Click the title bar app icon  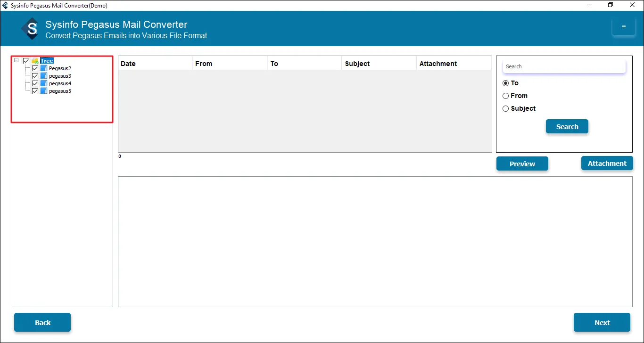tap(5, 5)
